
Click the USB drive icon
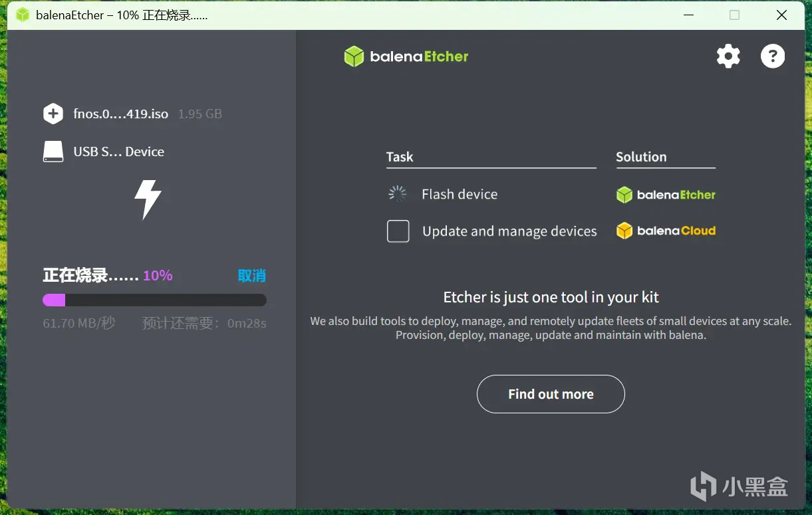tap(53, 152)
